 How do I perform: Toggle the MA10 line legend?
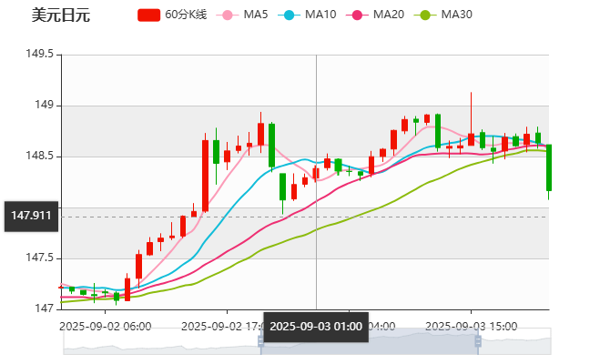(x=307, y=15)
